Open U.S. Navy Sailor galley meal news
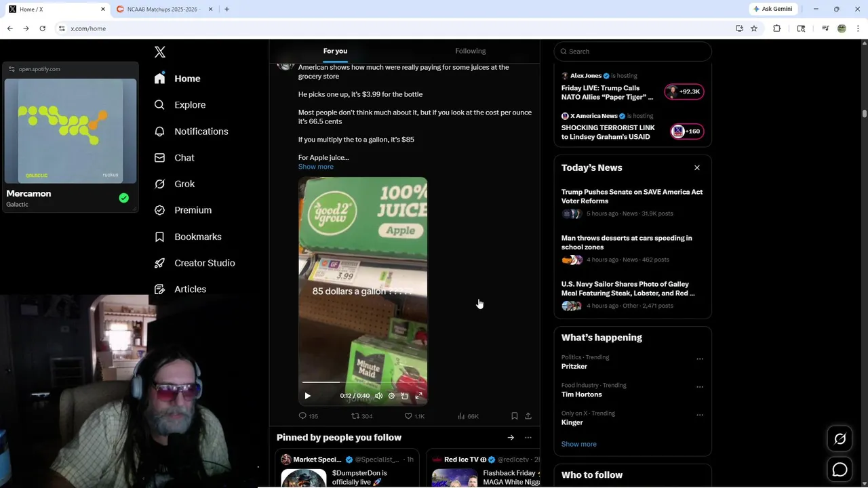This screenshot has width=868, height=488. (x=633, y=294)
